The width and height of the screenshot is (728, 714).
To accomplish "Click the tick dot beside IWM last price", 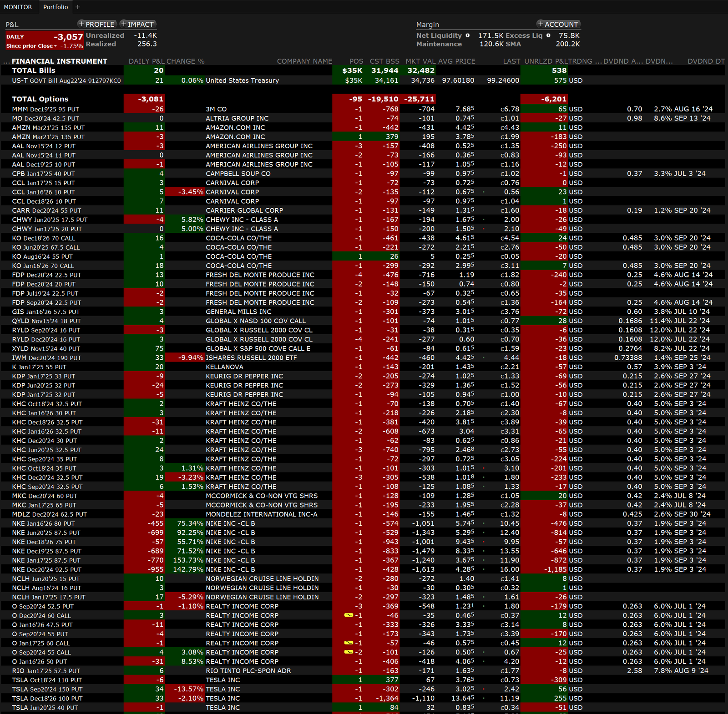I will coord(483,358).
